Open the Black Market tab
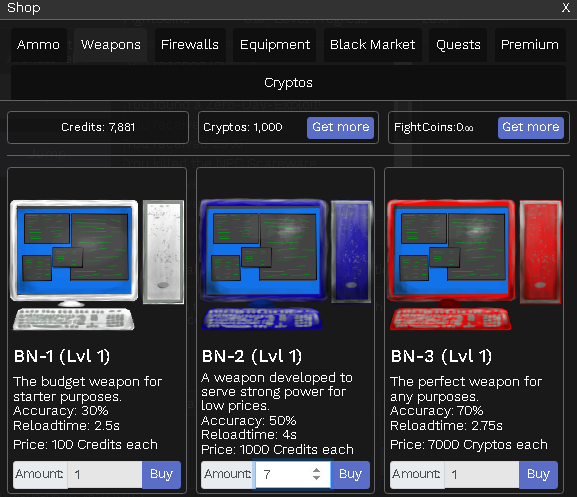577x497 pixels. [372, 45]
